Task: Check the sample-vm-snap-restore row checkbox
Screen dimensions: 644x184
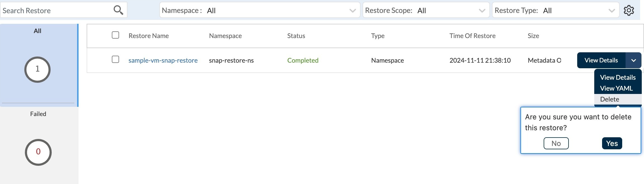Action: pyautogui.click(x=115, y=60)
